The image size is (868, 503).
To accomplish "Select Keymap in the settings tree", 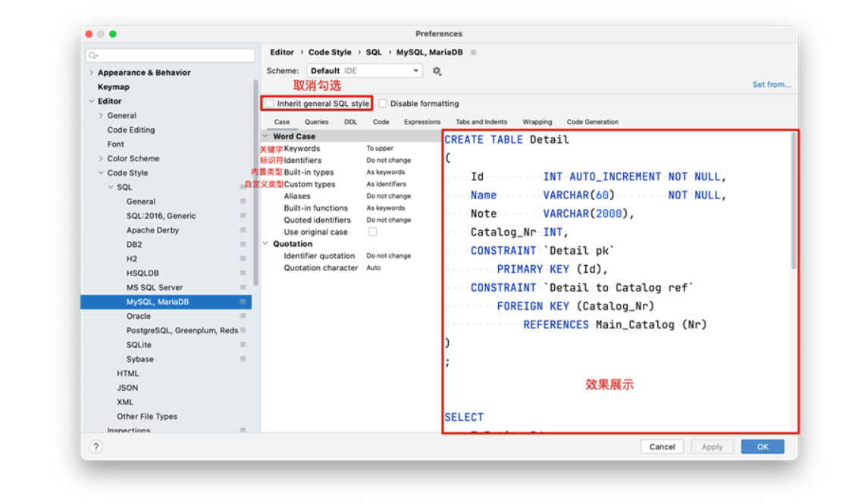I will 114,87.
